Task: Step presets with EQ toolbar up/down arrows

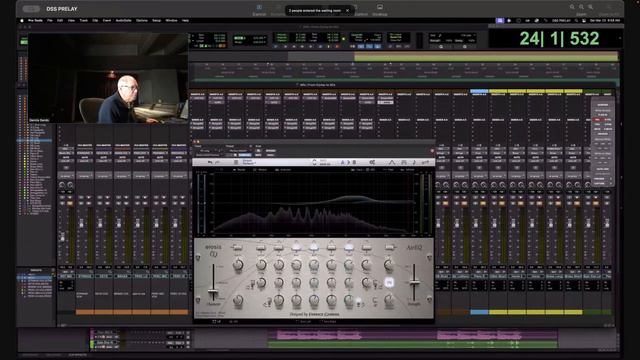Action: tap(314, 162)
